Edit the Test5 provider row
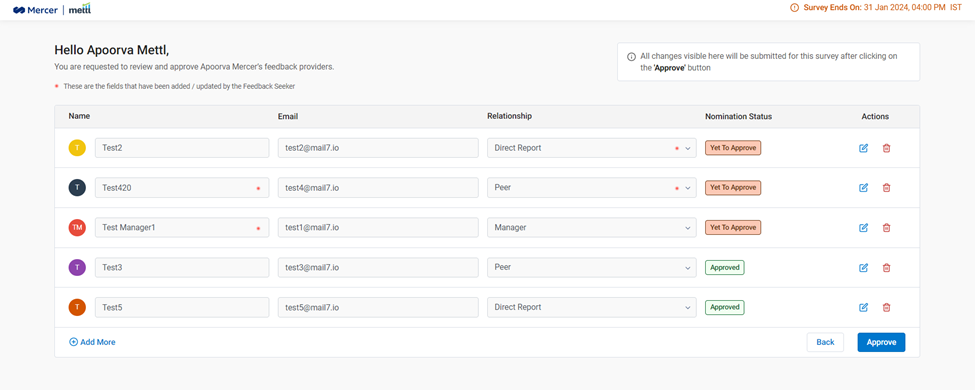 863,307
